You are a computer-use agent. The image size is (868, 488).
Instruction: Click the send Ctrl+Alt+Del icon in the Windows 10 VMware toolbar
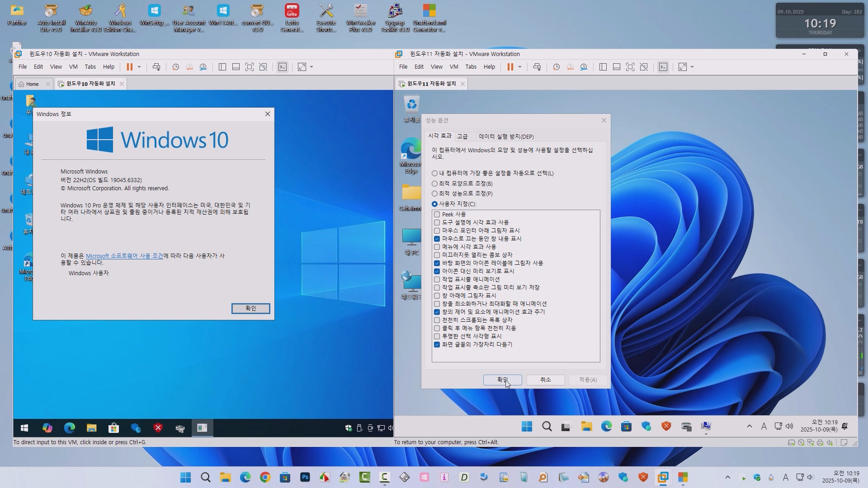point(156,67)
